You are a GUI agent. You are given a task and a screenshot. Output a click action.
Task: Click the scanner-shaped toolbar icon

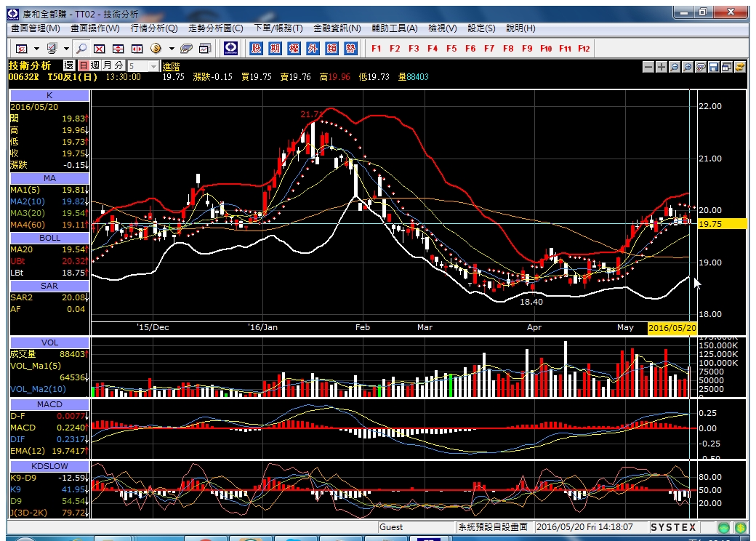pyautogui.click(x=186, y=49)
